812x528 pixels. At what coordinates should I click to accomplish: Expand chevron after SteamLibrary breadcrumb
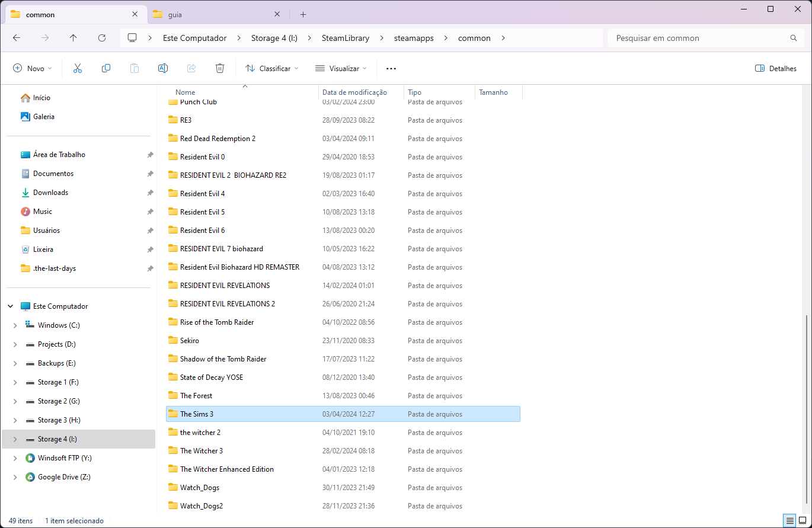tap(382, 38)
